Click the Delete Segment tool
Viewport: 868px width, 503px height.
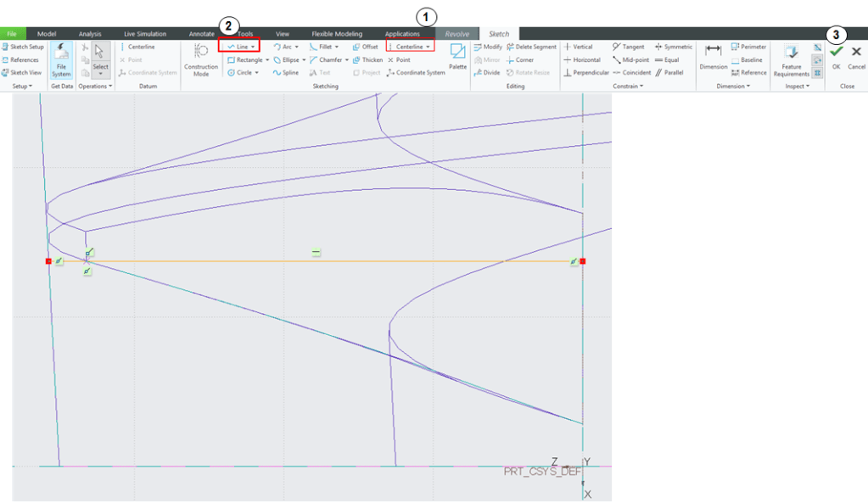pos(531,47)
